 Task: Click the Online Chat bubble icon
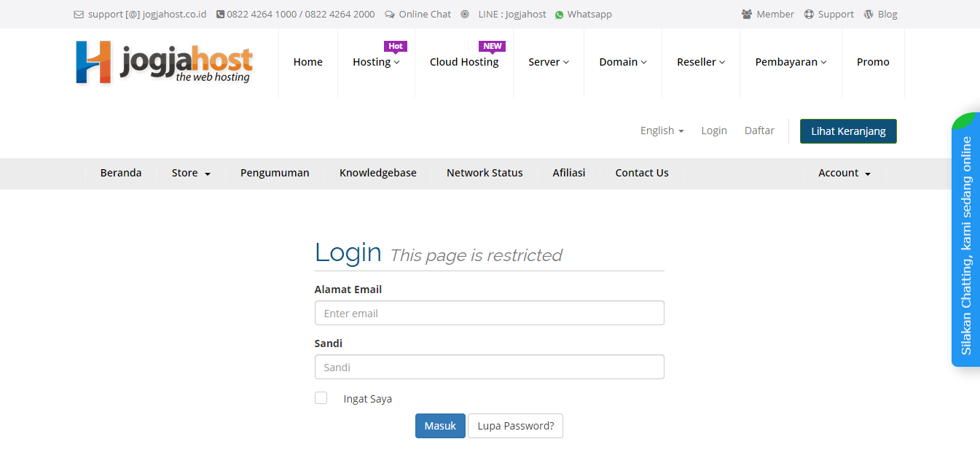coord(390,15)
